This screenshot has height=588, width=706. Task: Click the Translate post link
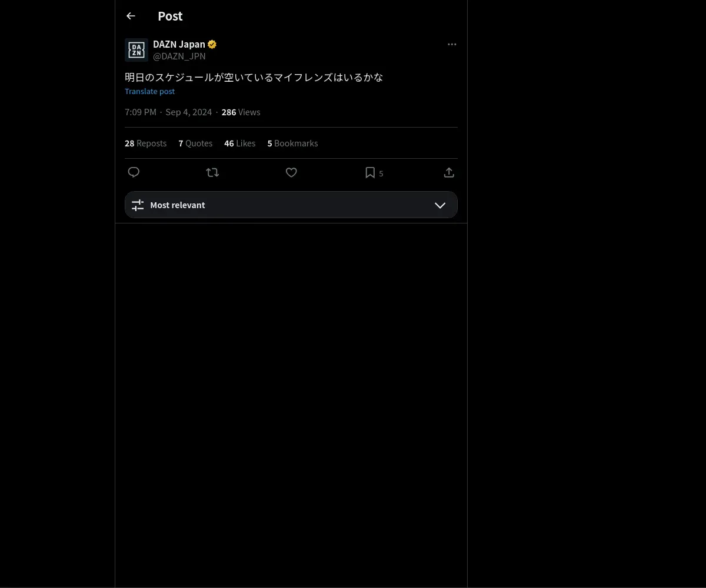point(149,91)
